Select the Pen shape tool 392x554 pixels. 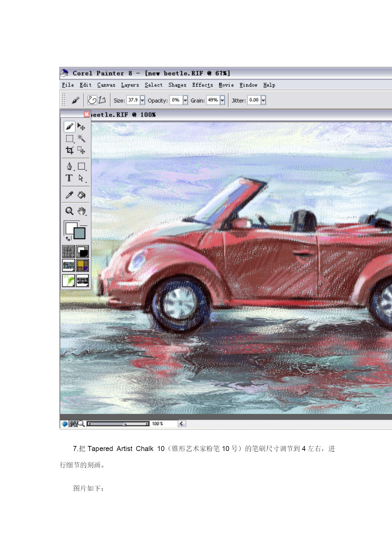pyautogui.click(x=69, y=166)
